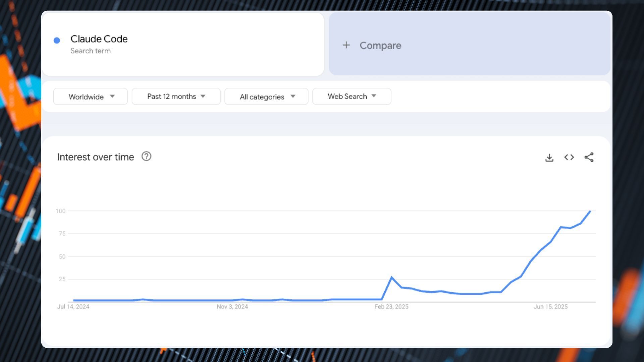Expand the All categories dropdown
The width and height of the screenshot is (644, 362).
point(266,97)
